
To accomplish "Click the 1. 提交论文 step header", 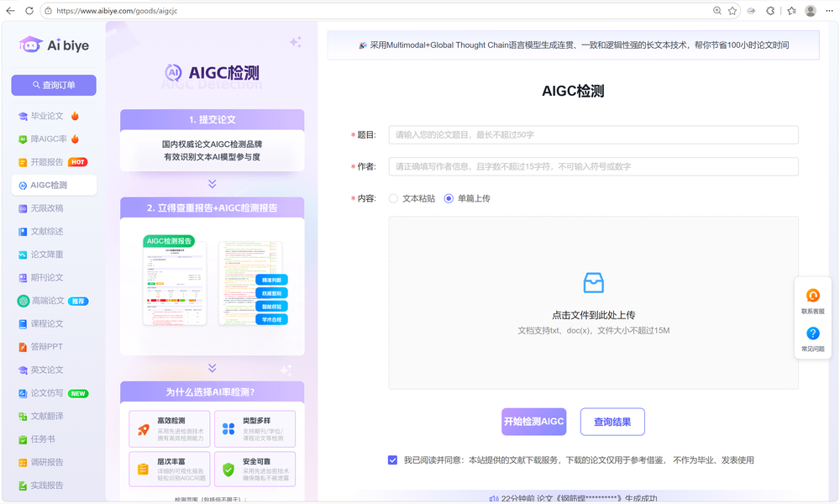I will (x=213, y=119).
